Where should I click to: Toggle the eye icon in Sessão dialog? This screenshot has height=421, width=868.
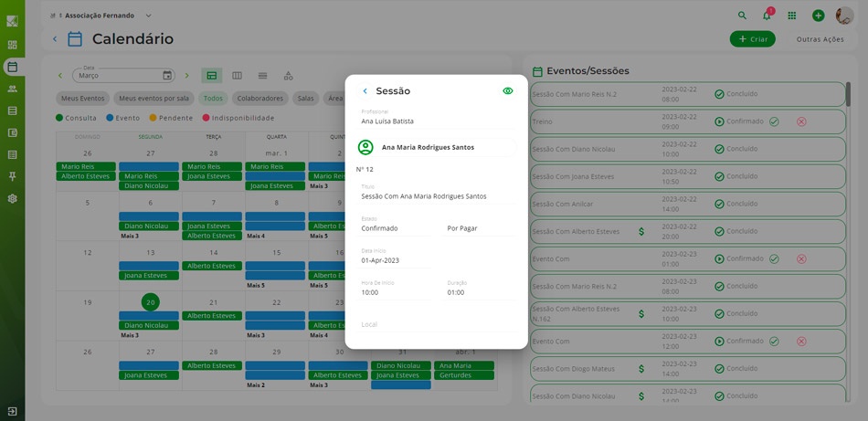coord(508,91)
